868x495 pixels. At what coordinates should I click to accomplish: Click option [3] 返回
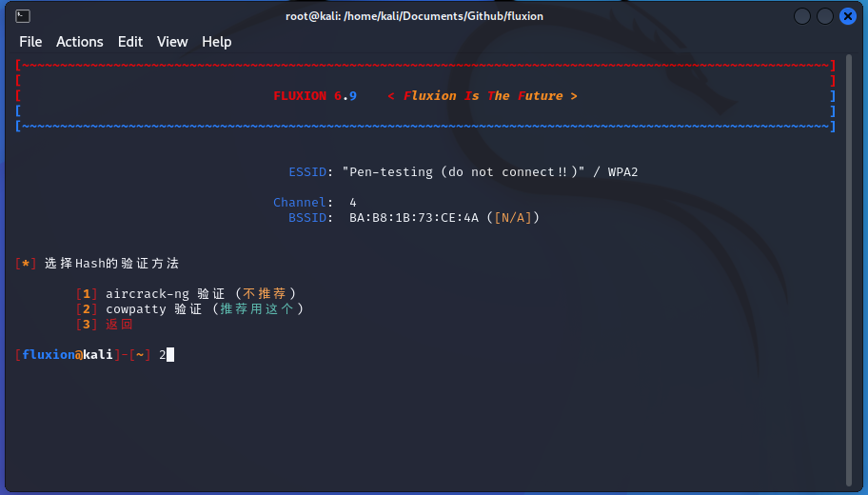coord(105,324)
